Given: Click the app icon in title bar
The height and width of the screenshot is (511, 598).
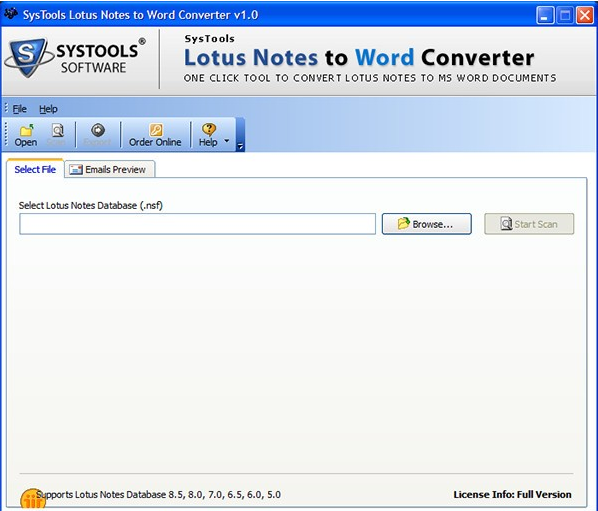Looking at the screenshot, I should click(x=11, y=14).
